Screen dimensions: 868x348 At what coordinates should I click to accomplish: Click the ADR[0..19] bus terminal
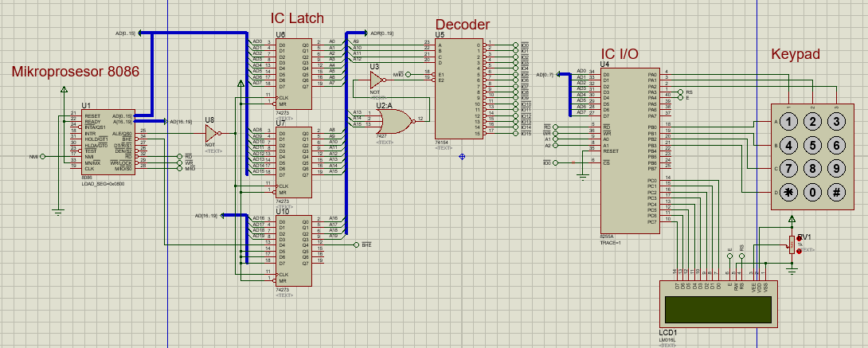point(365,33)
